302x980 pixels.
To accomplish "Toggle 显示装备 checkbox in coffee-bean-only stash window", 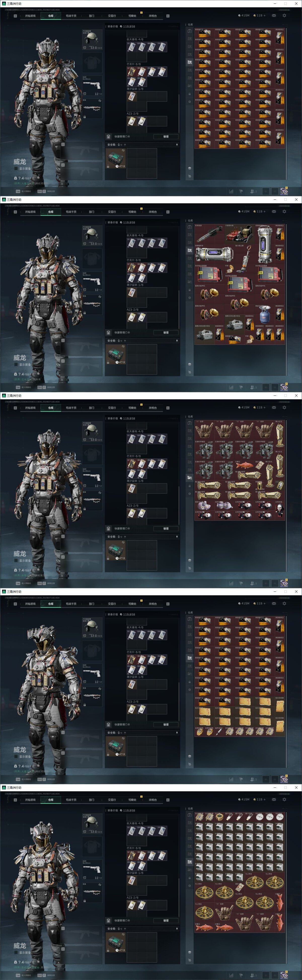I will tap(16, 169).
